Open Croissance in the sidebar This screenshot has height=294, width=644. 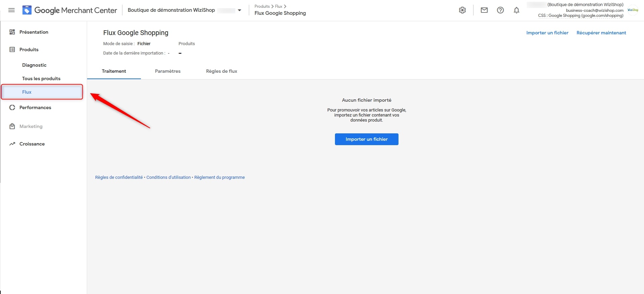[x=32, y=144]
